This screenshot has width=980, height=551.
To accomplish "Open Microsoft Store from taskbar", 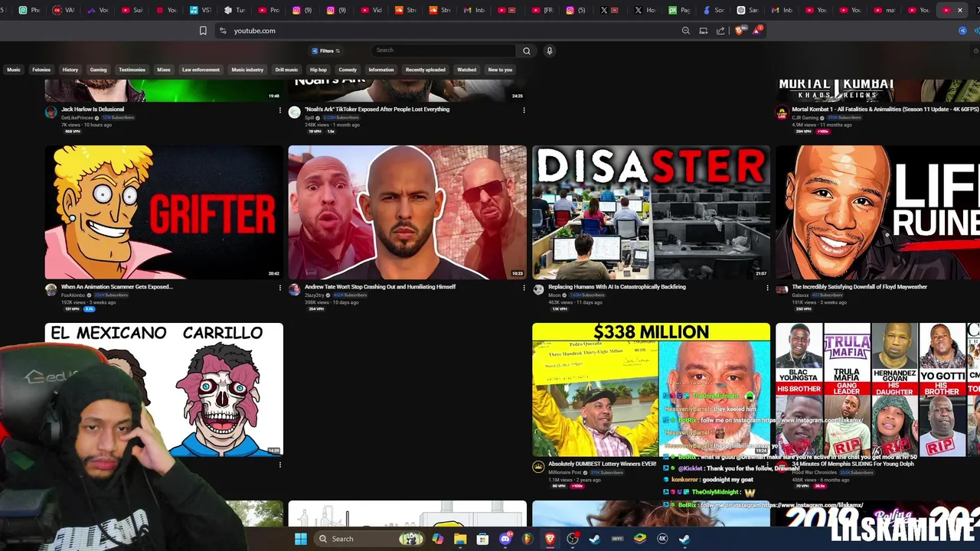I will 482,539.
